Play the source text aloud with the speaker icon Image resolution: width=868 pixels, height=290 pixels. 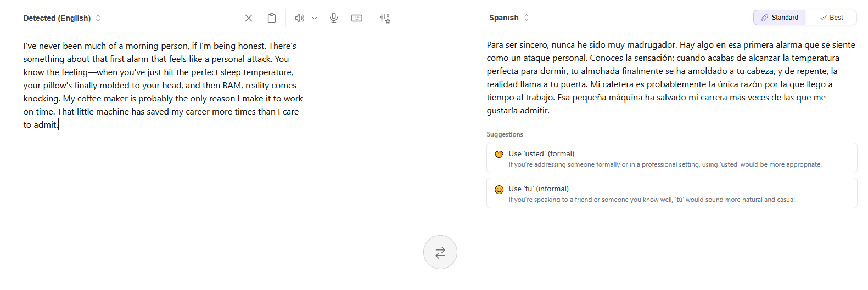coord(299,18)
